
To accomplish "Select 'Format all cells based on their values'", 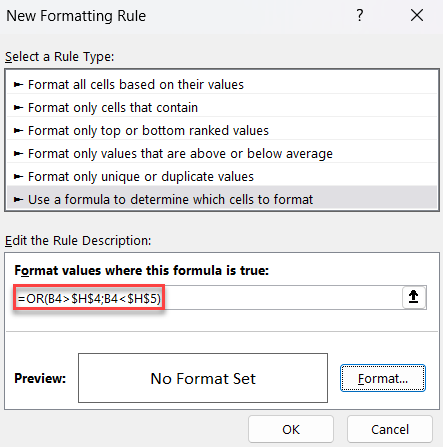I will [222, 85].
